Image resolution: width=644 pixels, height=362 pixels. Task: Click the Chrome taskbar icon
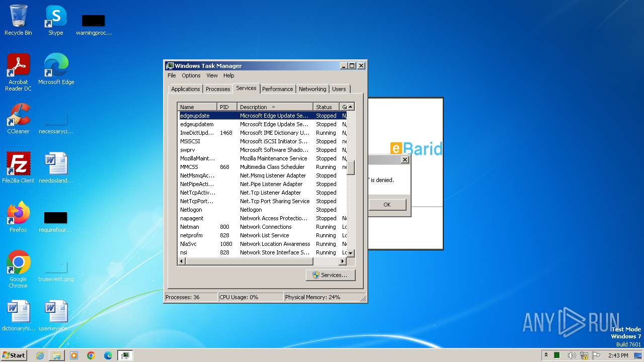point(91,355)
